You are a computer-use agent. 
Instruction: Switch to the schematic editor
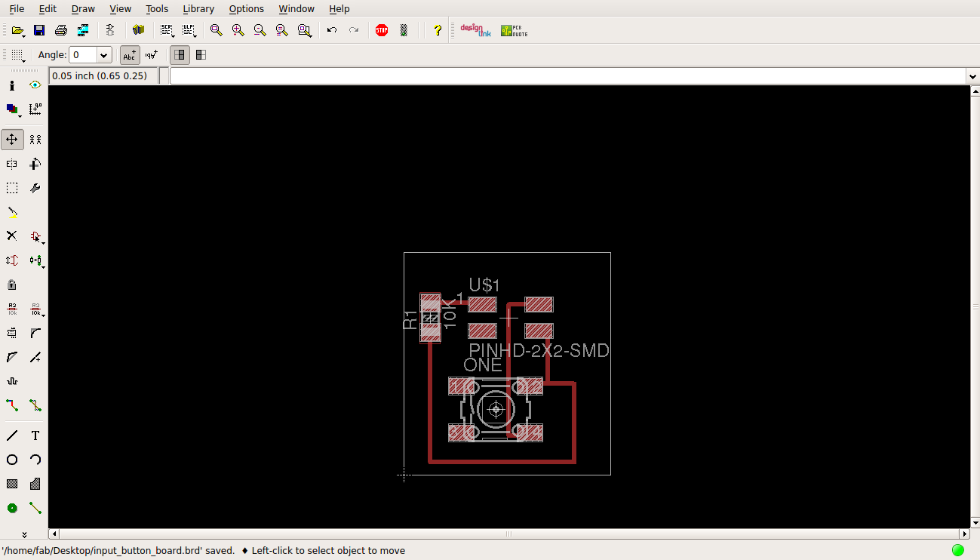pos(110,30)
